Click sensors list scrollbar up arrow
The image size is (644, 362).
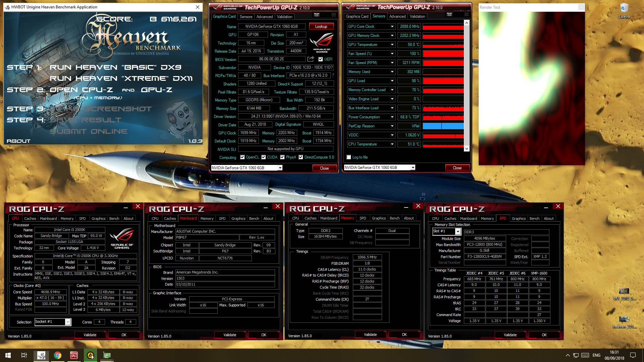(x=466, y=23)
